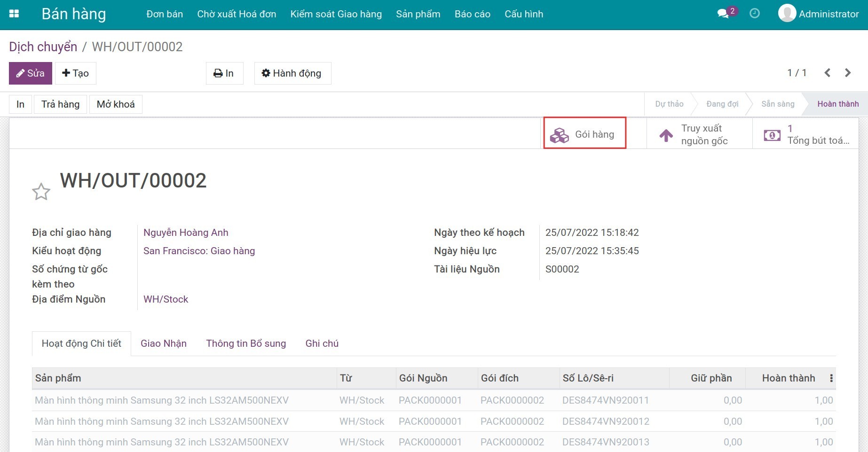
Task: Click the Trả hàng button
Action: click(60, 104)
